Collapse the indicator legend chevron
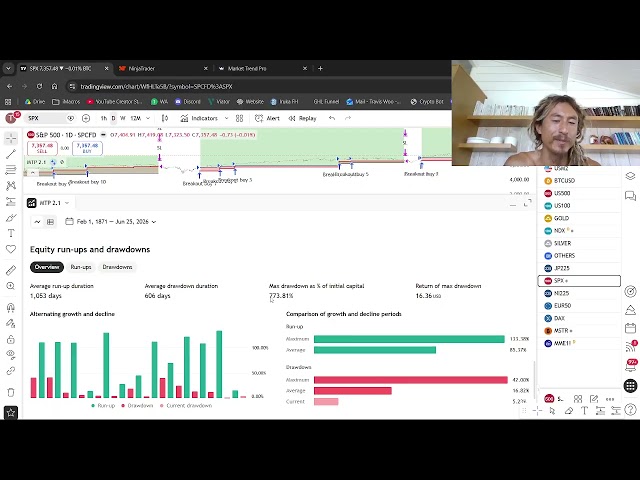 [x=33, y=173]
